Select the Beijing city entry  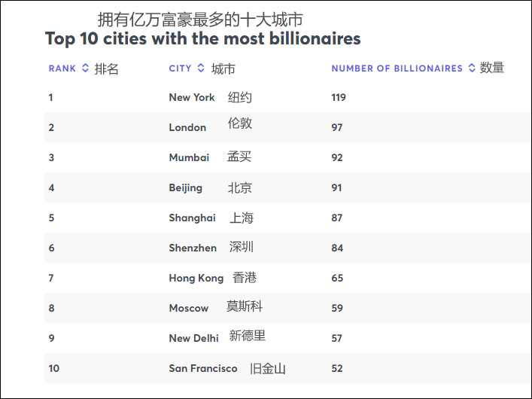[185, 187]
